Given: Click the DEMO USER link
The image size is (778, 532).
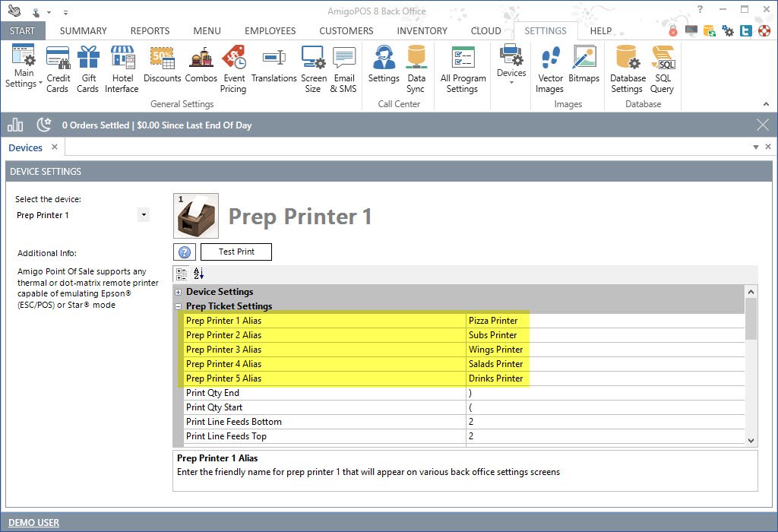Looking at the screenshot, I should [33, 522].
